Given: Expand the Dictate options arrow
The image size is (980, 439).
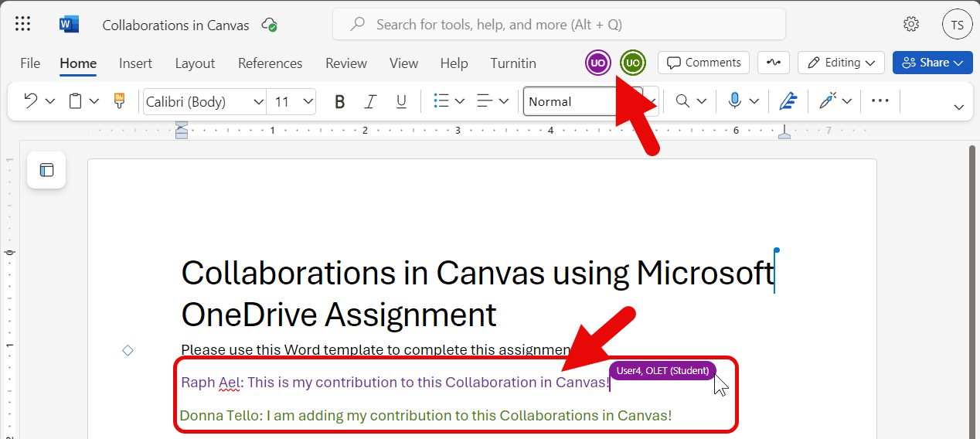Looking at the screenshot, I should point(754,101).
